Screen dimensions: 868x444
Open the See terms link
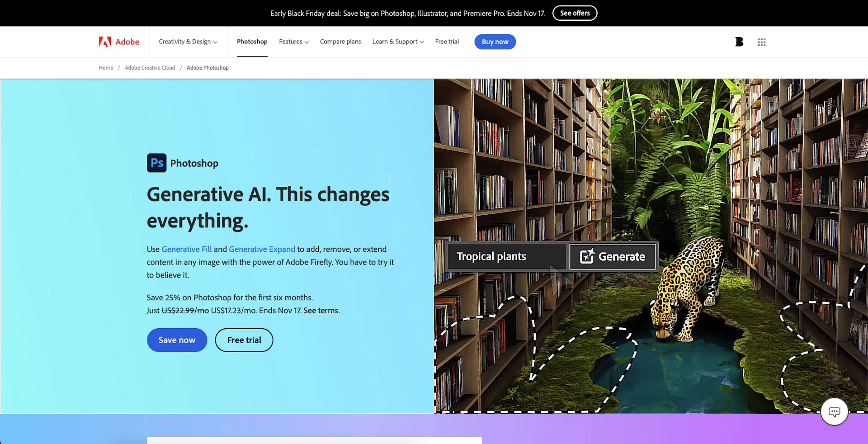click(321, 311)
